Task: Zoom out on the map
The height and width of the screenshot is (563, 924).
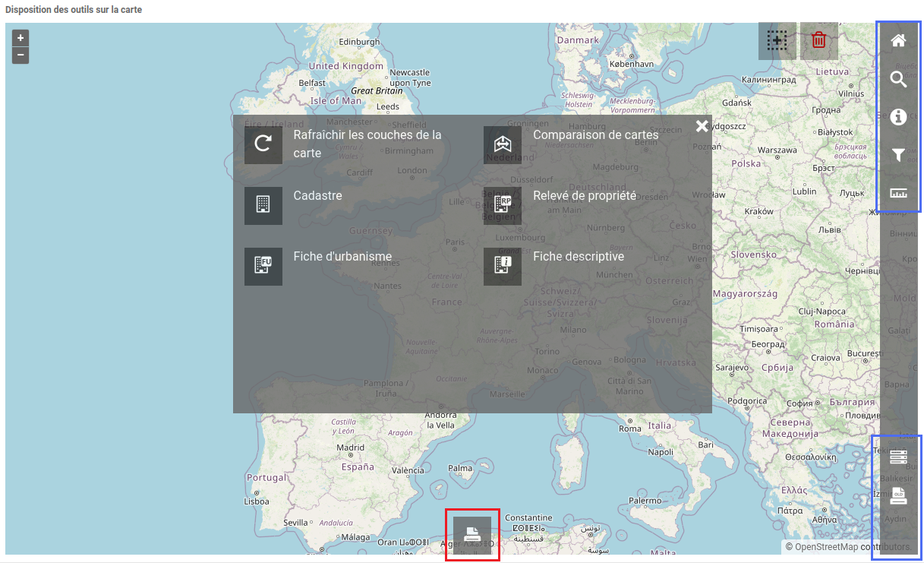Action: (20, 55)
